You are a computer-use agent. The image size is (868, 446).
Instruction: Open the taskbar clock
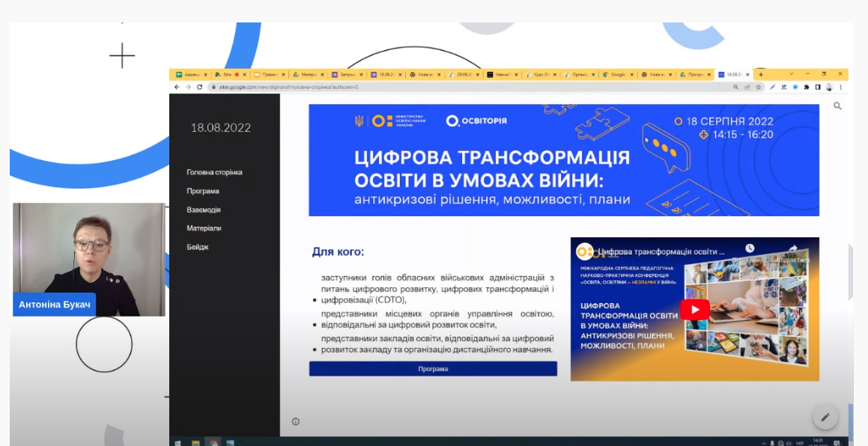coord(818,443)
